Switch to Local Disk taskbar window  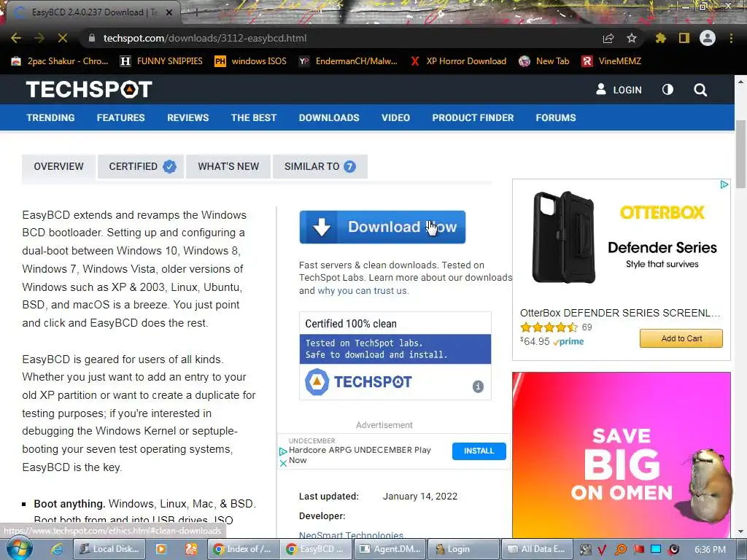[x=110, y=549]
